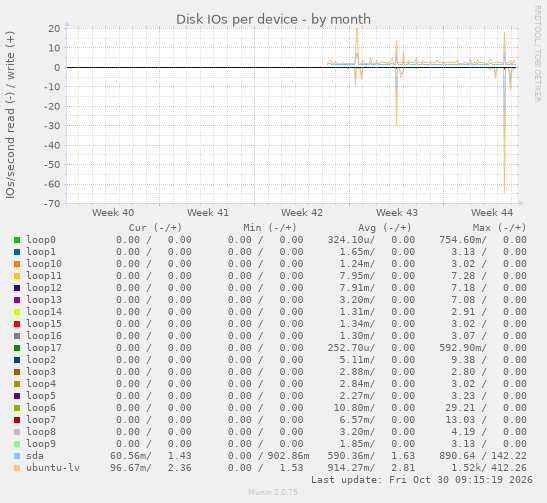
Task: Click the ubuntu-lv device label
Action: (x=53, y=468)
